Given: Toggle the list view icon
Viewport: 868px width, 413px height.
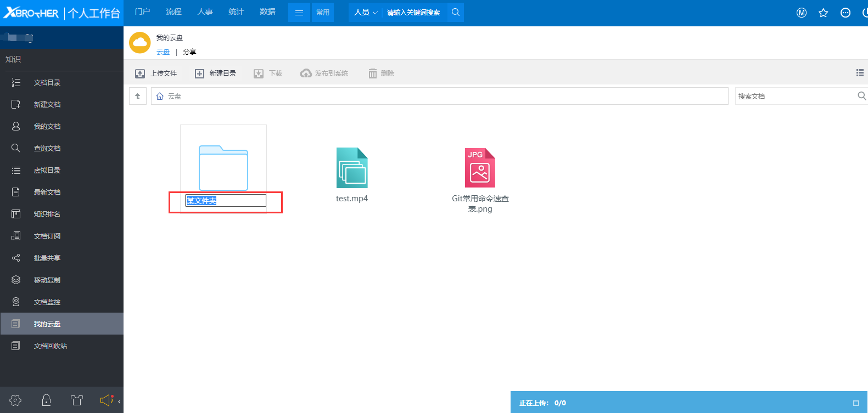Looking at the screenshot, I should pos(860,73).
